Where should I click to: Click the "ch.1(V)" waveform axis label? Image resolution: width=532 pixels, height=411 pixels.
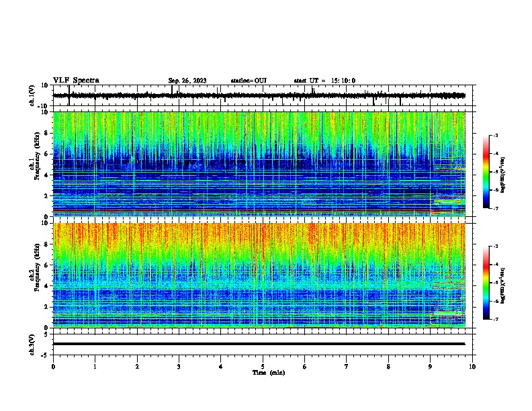(32, 95)
